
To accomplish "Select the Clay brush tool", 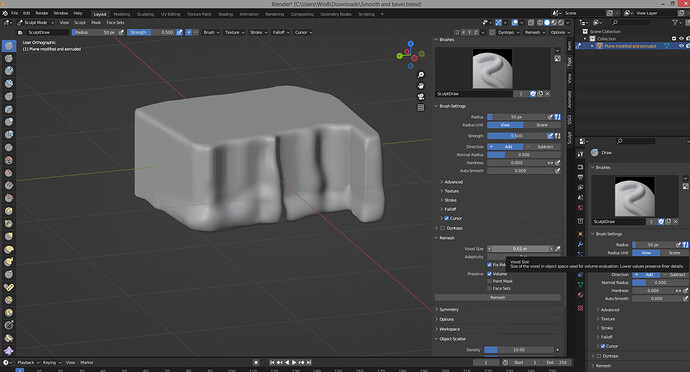I will tap(9, 71).
